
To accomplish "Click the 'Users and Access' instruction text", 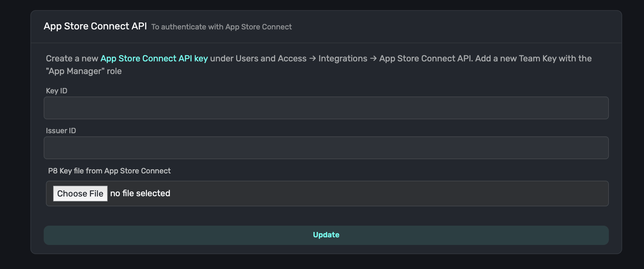I will tap(271, 59).
